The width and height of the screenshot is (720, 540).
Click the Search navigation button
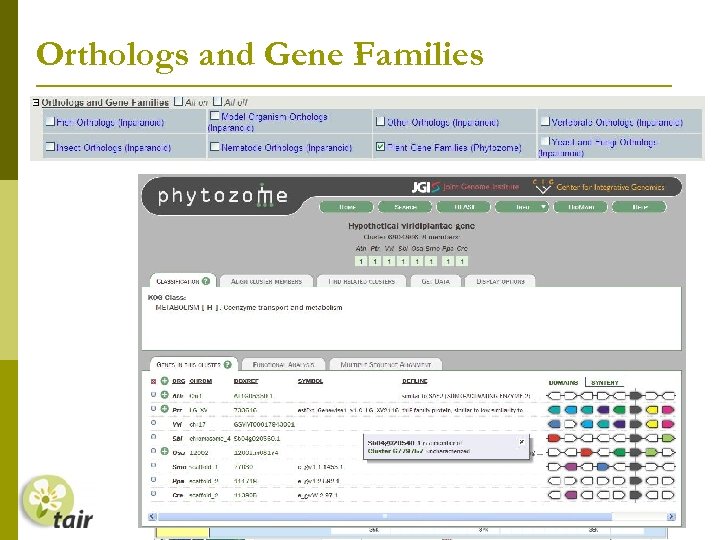point(405,207)
